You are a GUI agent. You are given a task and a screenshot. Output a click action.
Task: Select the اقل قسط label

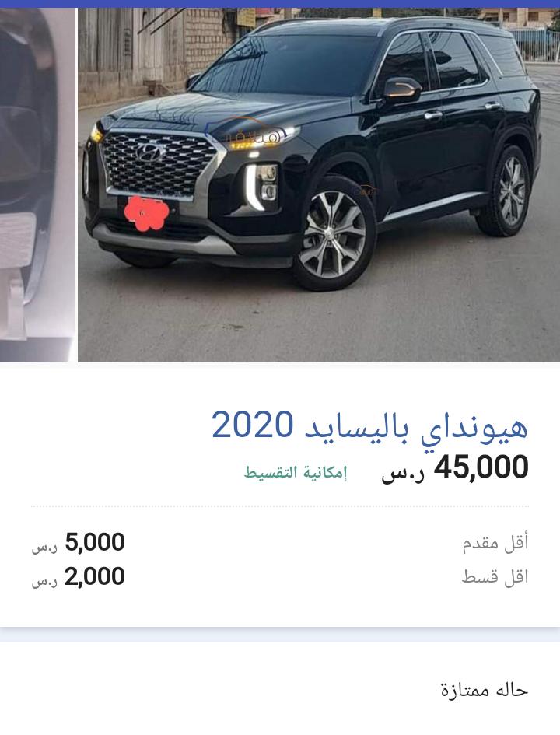pos(495,576)
